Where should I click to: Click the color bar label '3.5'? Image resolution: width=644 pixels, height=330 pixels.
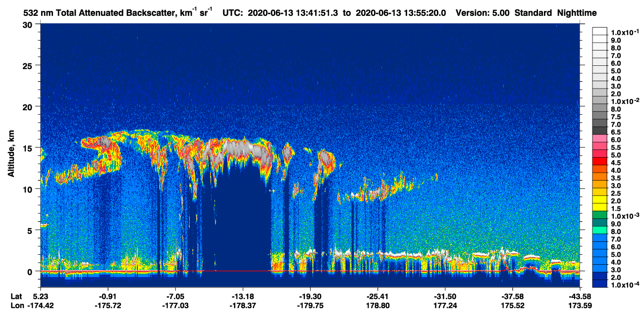616,178
